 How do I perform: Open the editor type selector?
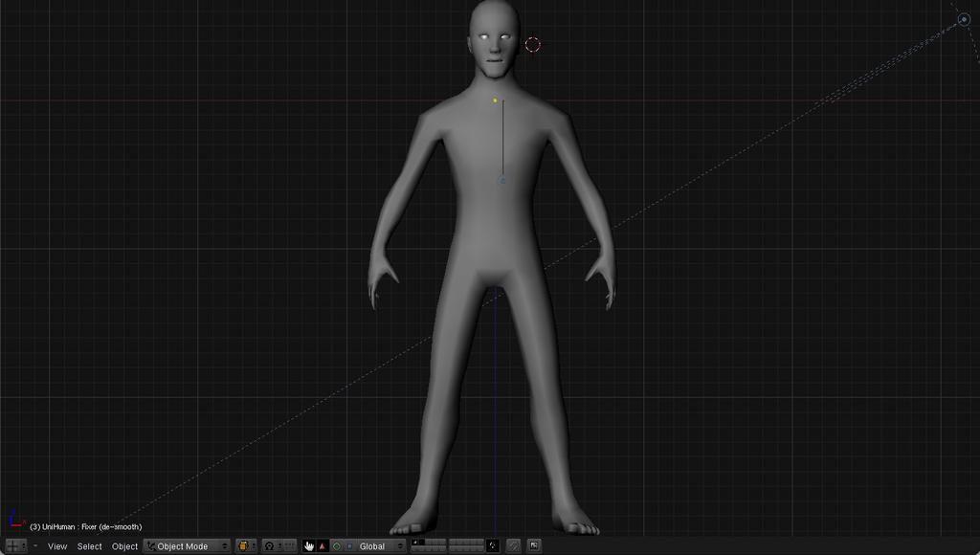[x=15, y=546]
